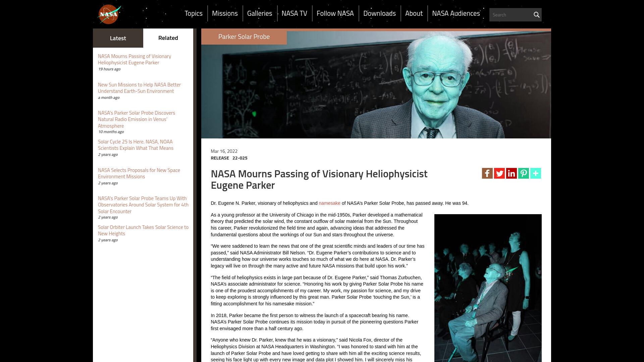Open Natural Radio Emission in Venus' Atmosphere link

[137, 119]
